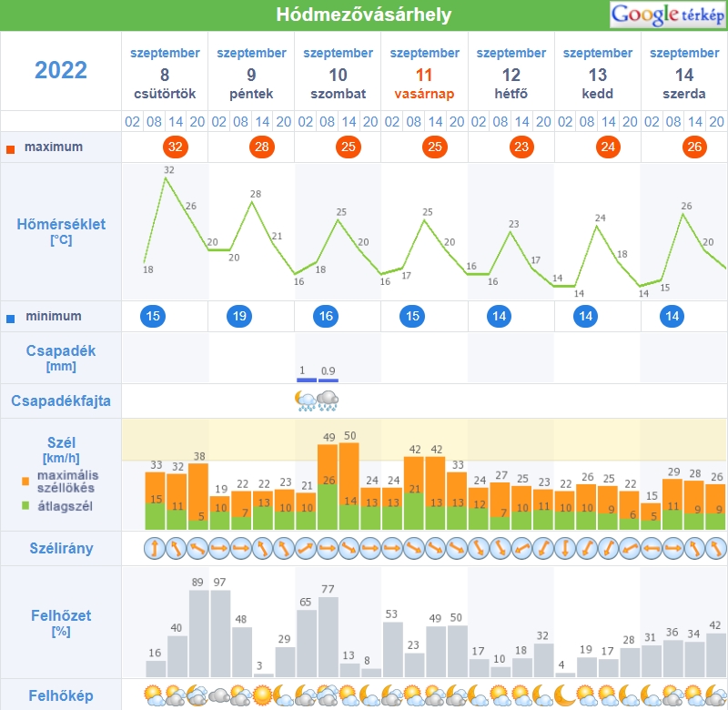The image size is (728, 710).
Task: Click the Csapadékfajta row label
Action: pyautogui.click(x=61, y=401)
